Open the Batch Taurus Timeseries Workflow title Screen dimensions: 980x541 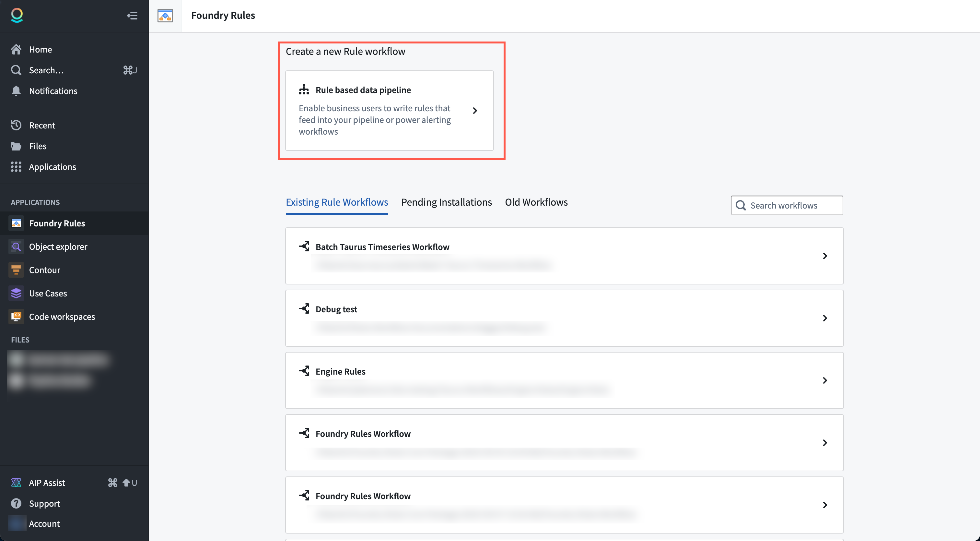[x=382, y=247]
